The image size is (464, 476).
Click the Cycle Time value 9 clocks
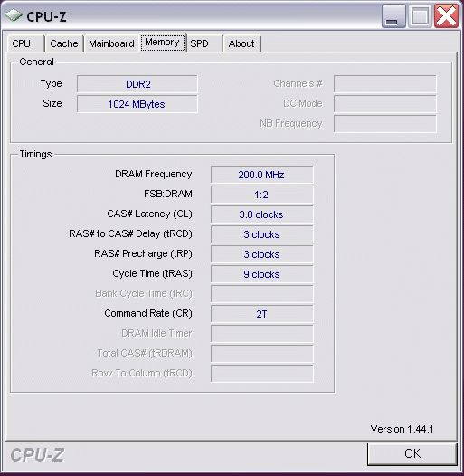262,274
